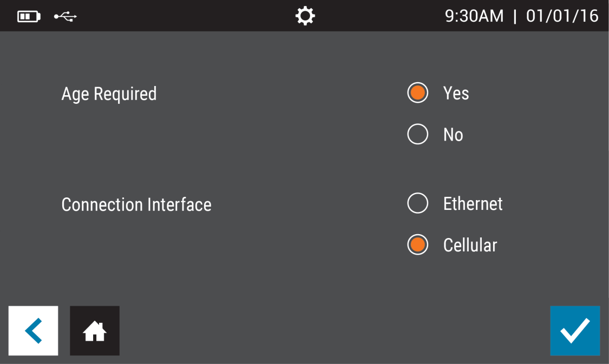Click the 01/01/16 date display
The width and height of the screenshot is (609, 364).
pos(562,16)
